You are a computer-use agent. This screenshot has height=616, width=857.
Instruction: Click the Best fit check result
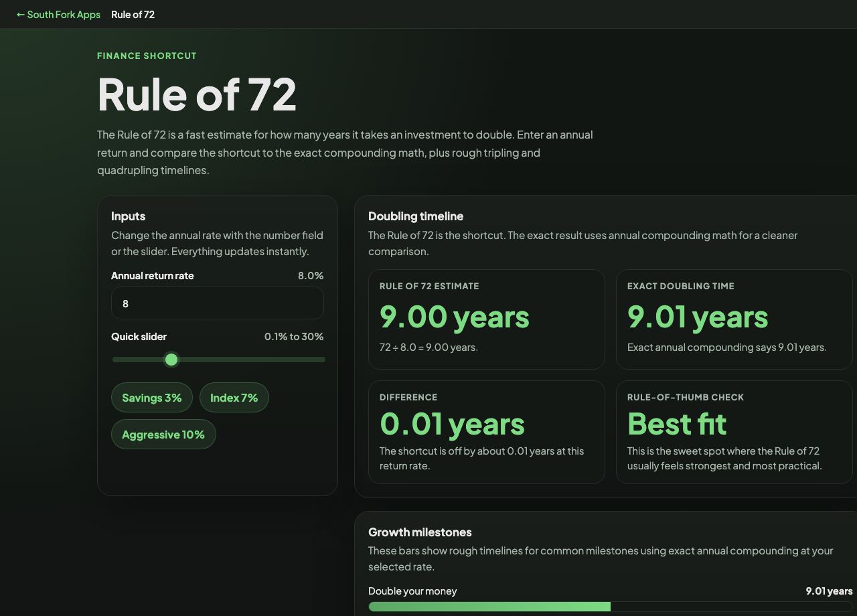coord(677,424)
